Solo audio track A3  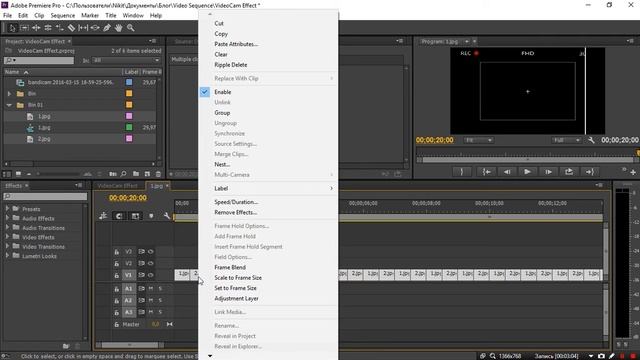click(160, 312)
